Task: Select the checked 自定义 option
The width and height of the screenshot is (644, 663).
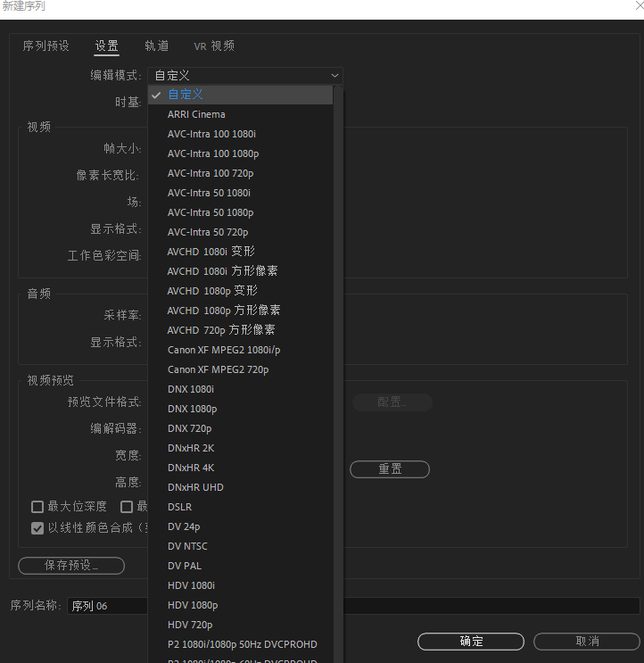Action: (186, 95)
